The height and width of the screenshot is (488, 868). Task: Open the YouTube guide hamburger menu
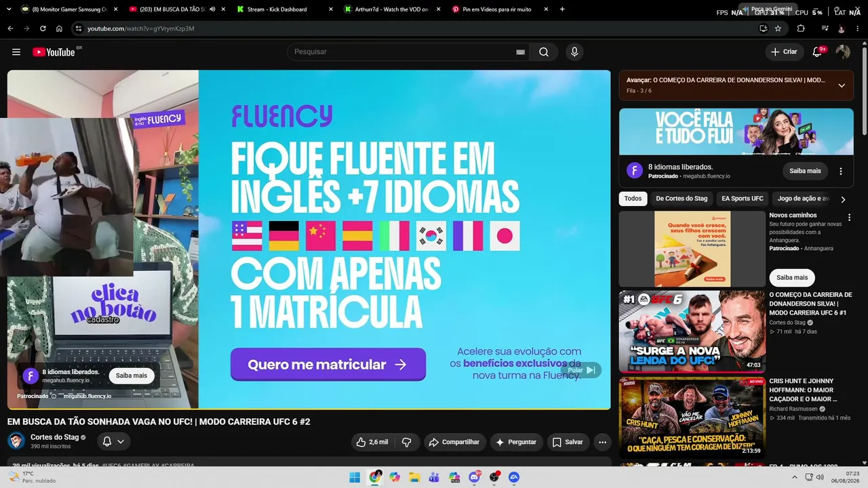16,52
